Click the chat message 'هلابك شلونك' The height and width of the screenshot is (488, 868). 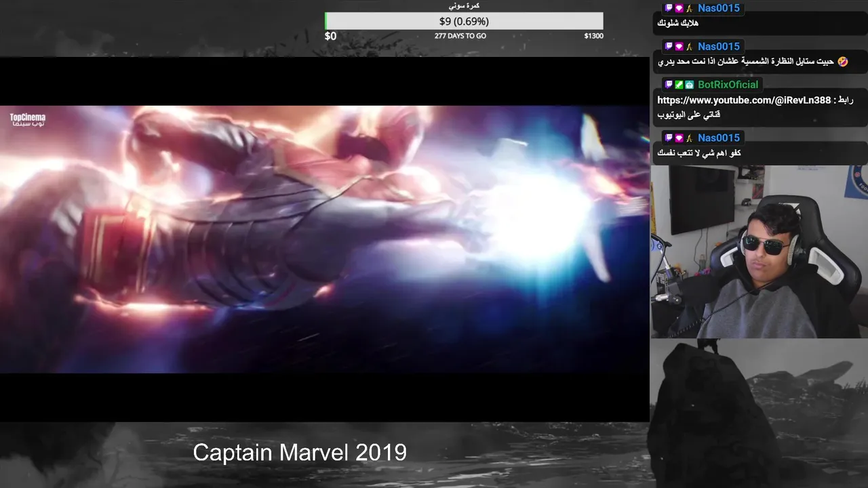678,24
